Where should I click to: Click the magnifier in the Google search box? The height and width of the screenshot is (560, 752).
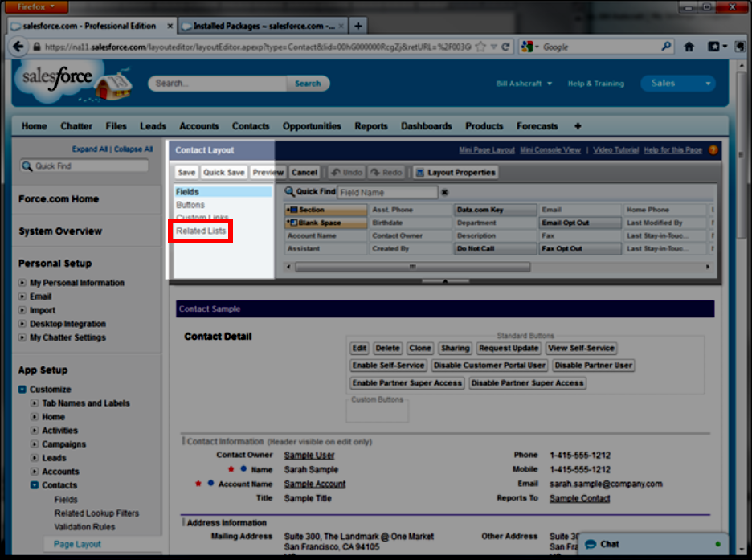point(666,47)
